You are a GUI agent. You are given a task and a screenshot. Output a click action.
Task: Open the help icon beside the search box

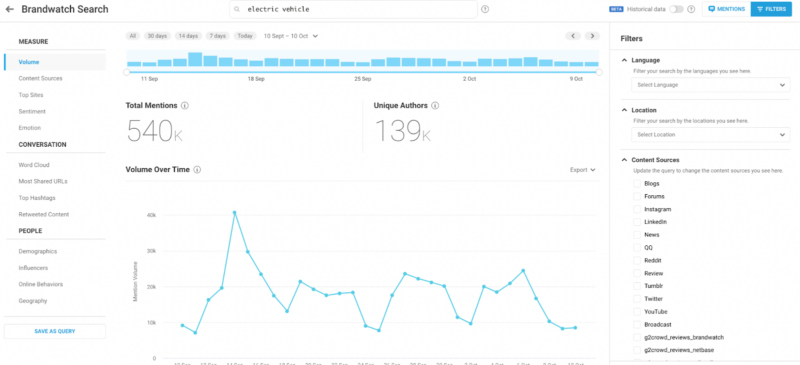pyautogui.click(x=485, y=9)
